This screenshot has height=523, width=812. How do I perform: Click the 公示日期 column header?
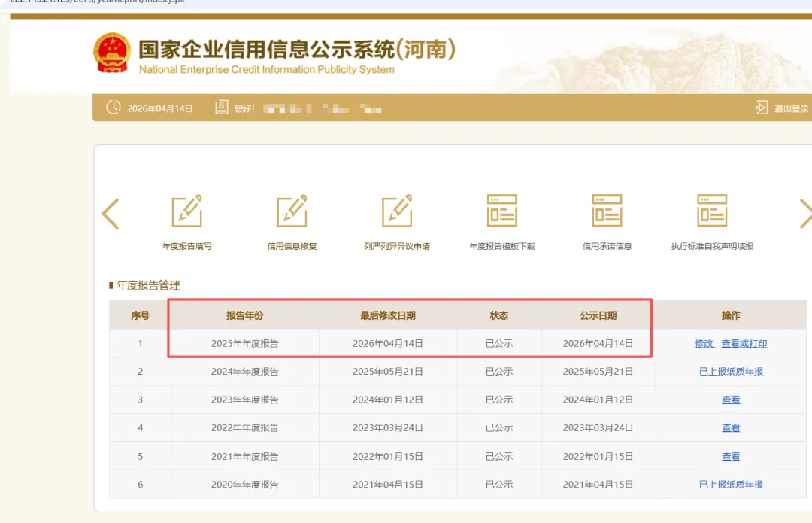[x=598, y=315]
